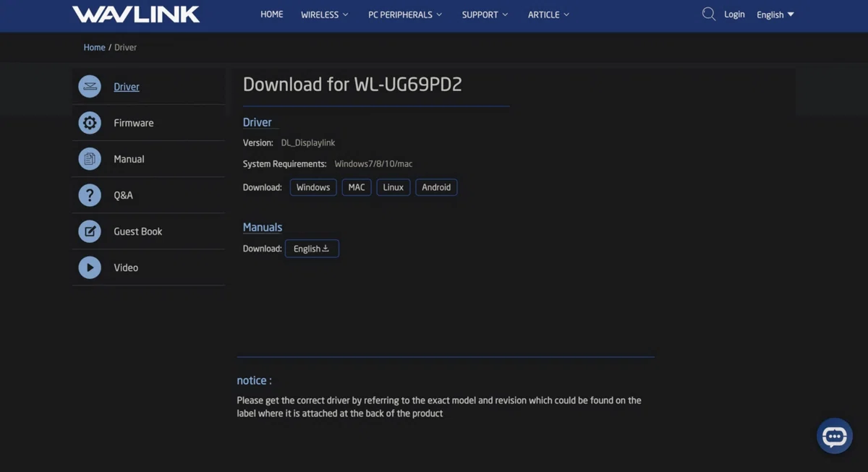Image resolution: width=868 pixels, height=472 pixels.
Task: Click the WAVLINK logo
Action: point(136,14)
